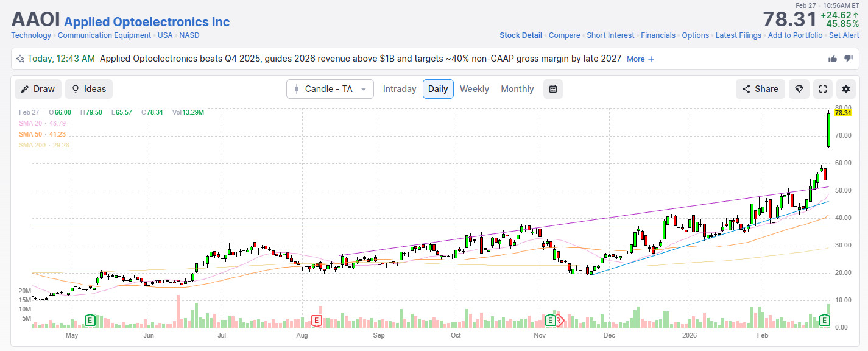This screenshot has height=351, width=868.
Task: Click the thumbs up icon on the news summary
Action: pos(833,58)
